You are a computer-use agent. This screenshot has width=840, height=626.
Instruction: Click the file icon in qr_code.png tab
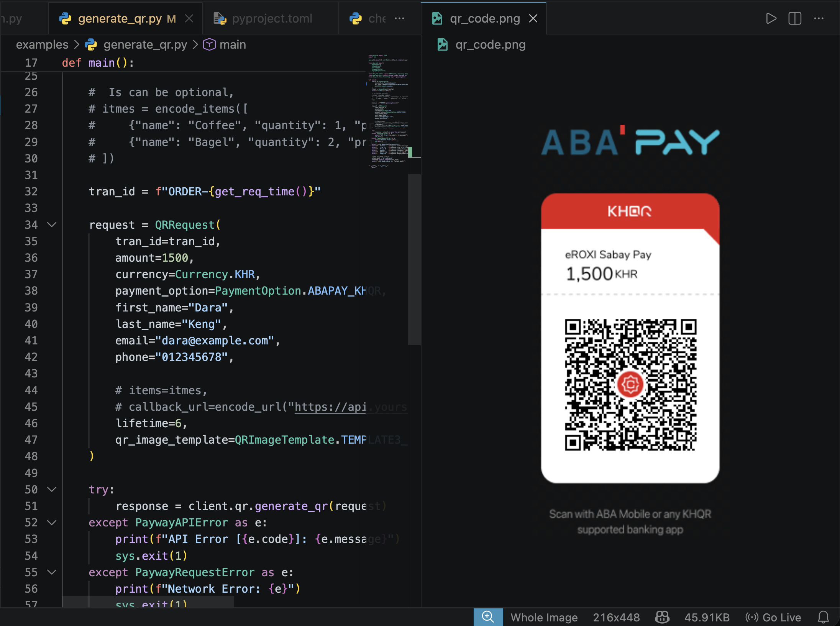coord(437,18)
